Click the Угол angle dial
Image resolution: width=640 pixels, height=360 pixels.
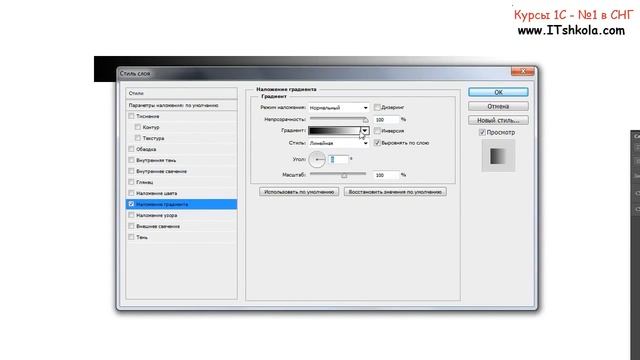click(317, 159)
